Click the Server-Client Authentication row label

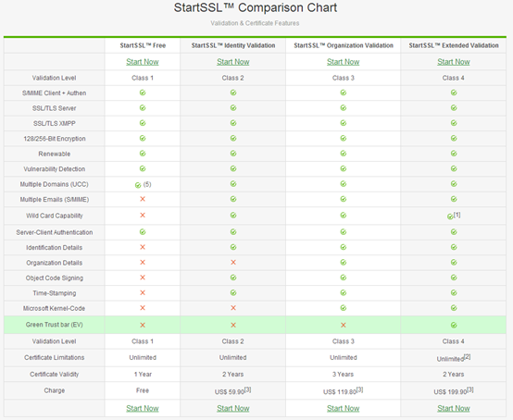[55, 232]
